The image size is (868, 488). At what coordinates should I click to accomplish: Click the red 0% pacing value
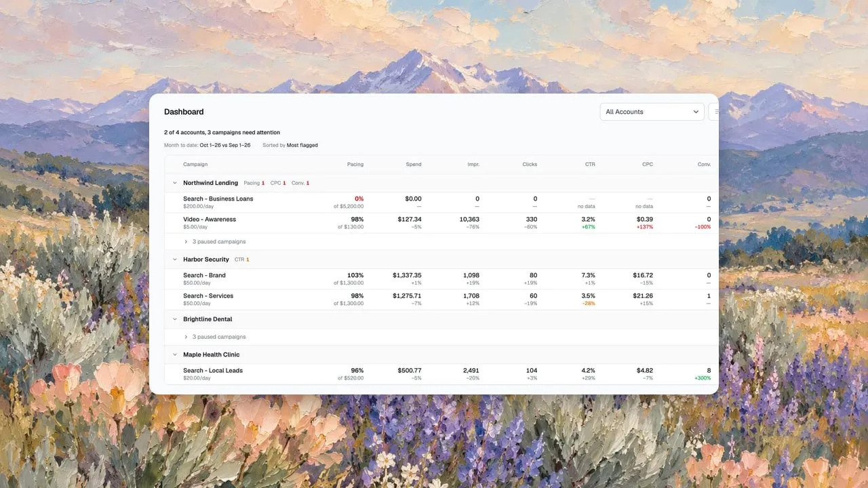pyautogui.click(x=359, y=199)
